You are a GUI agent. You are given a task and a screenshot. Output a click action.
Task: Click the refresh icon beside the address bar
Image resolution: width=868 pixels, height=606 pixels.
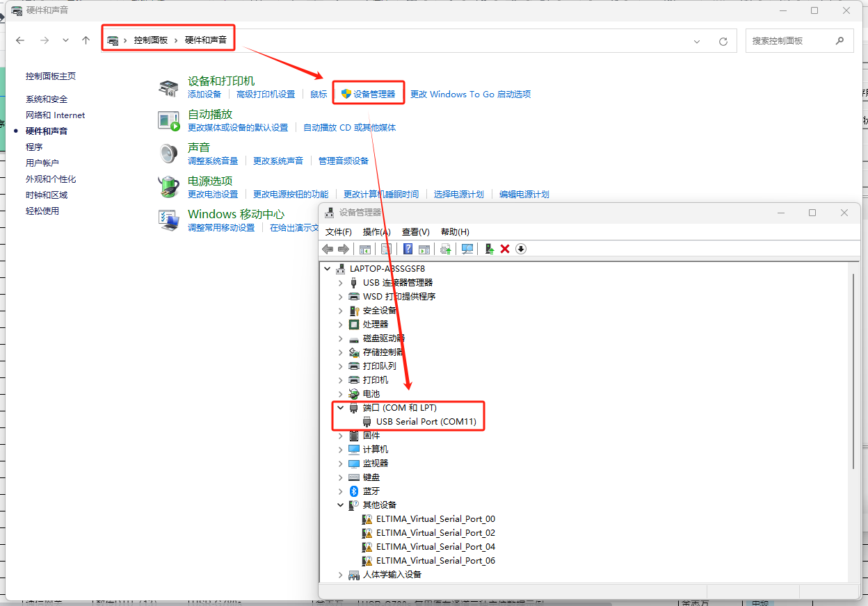click(x=723, y=41)
